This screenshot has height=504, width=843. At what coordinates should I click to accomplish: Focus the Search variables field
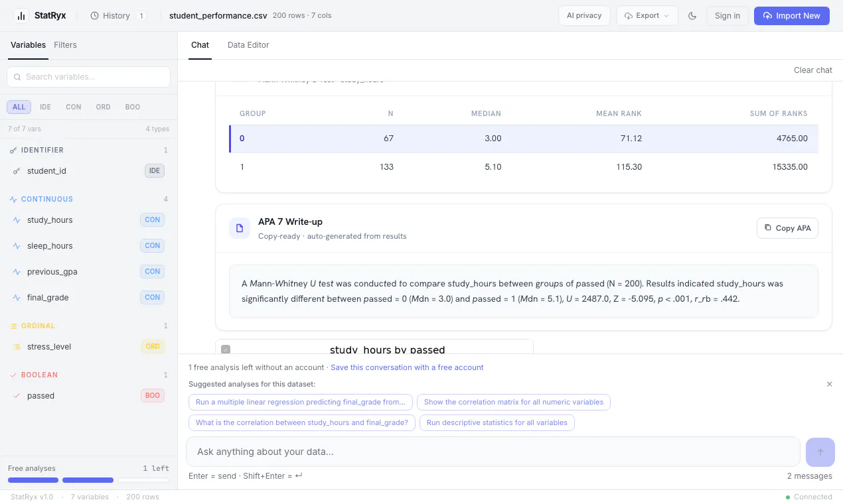pos(88,77)
